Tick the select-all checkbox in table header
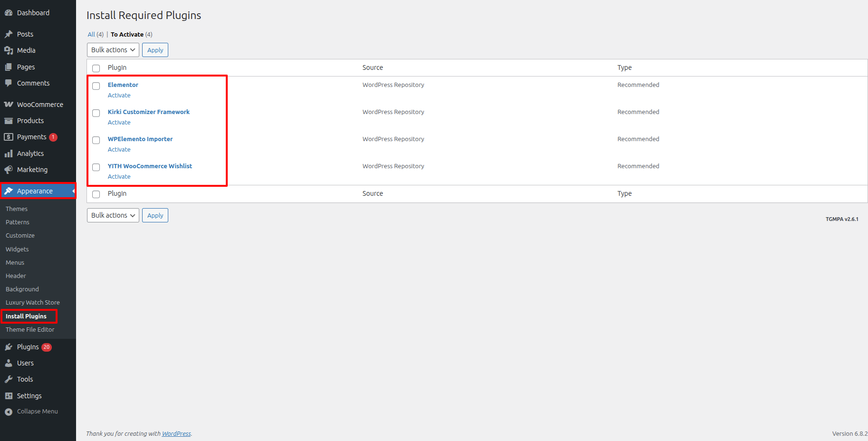Viewport: 868px width, 441px height. point(96,68)
